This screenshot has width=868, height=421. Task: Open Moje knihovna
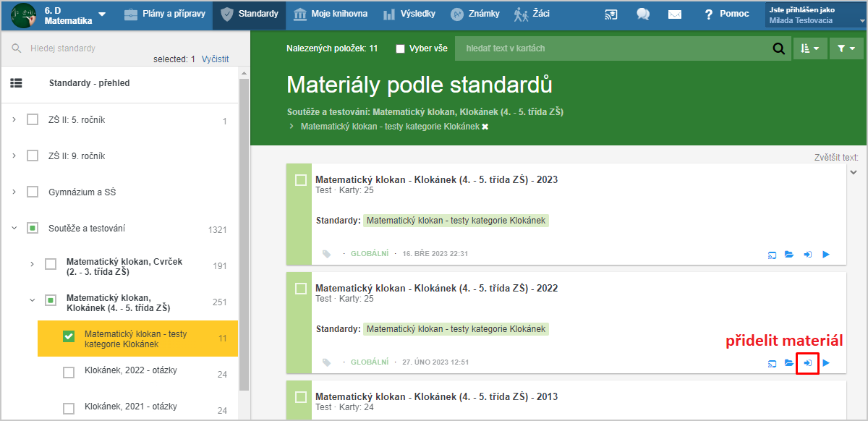(331, 14)
